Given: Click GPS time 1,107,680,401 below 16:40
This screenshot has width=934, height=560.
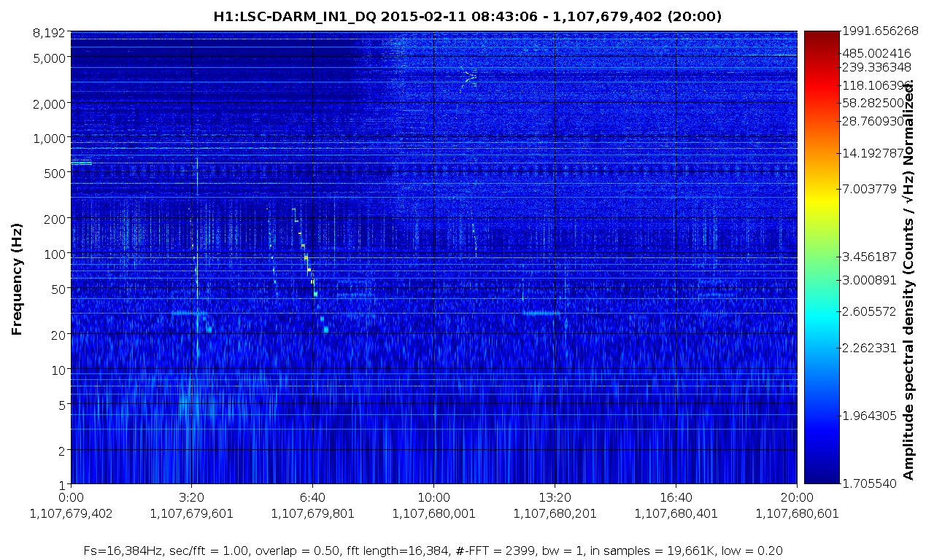Looking at the screenshot, I should point(676,513).
